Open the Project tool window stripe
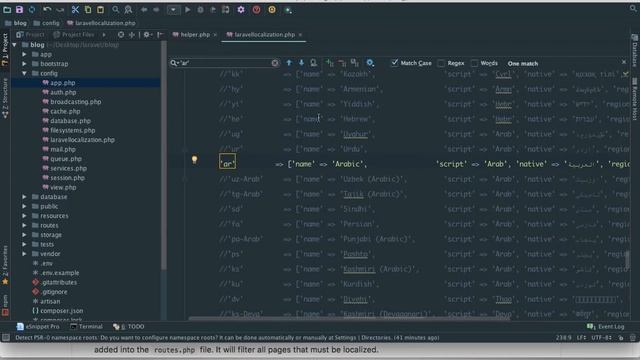640x360 pixels. [x=5, y=49]
